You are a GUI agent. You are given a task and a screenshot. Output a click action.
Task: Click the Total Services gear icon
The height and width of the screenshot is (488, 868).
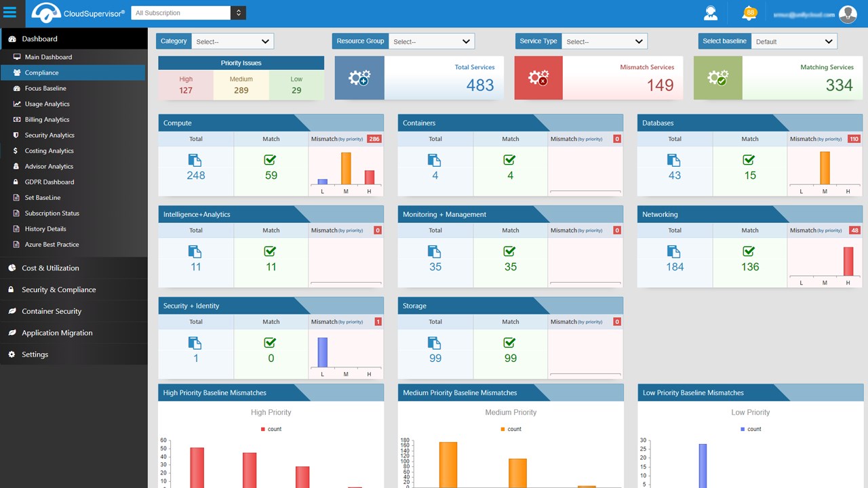pyautogui.click(x=359, y=78)
